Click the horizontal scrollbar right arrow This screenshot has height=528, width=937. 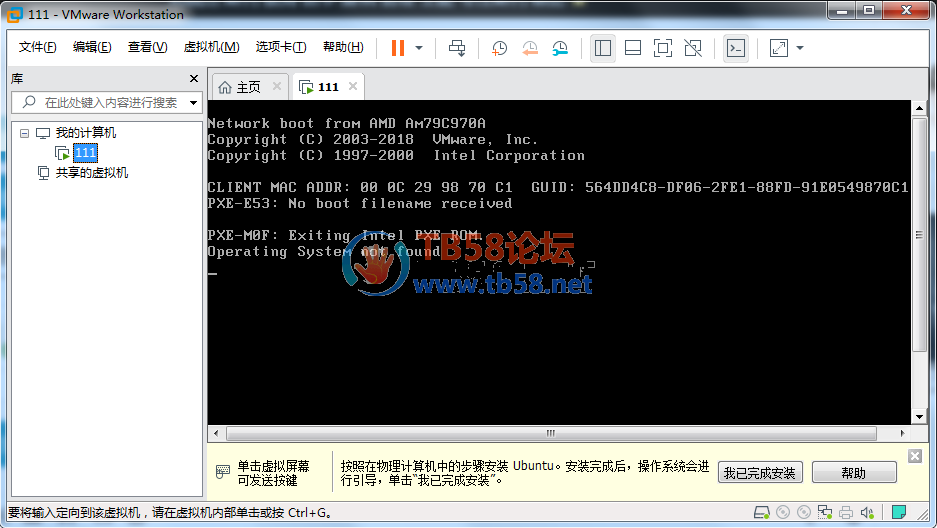(902, 433)
